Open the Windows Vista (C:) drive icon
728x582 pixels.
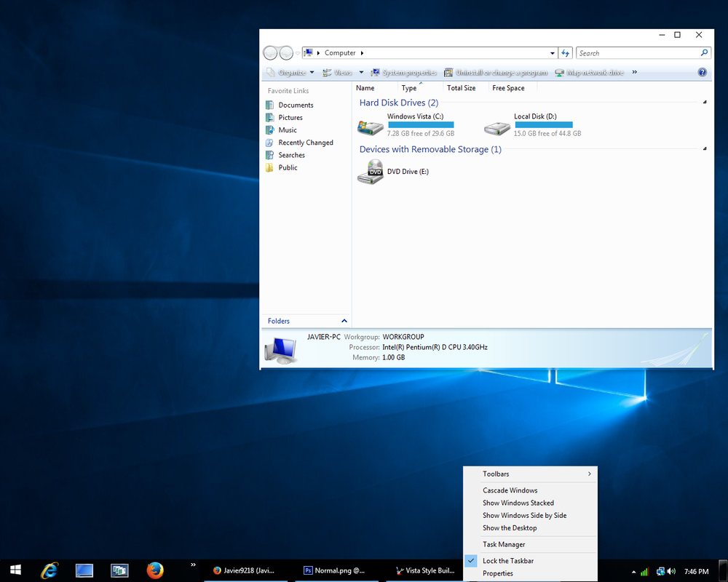[371, 128]
